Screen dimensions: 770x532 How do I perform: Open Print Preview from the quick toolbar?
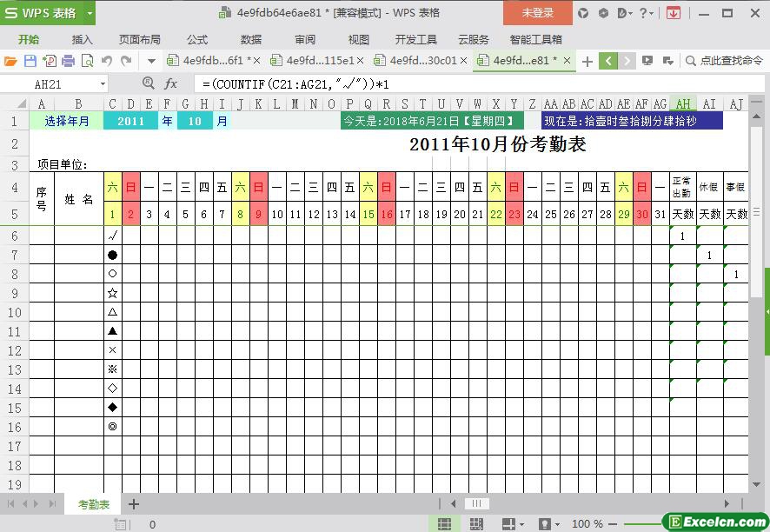tap(88, 61)
